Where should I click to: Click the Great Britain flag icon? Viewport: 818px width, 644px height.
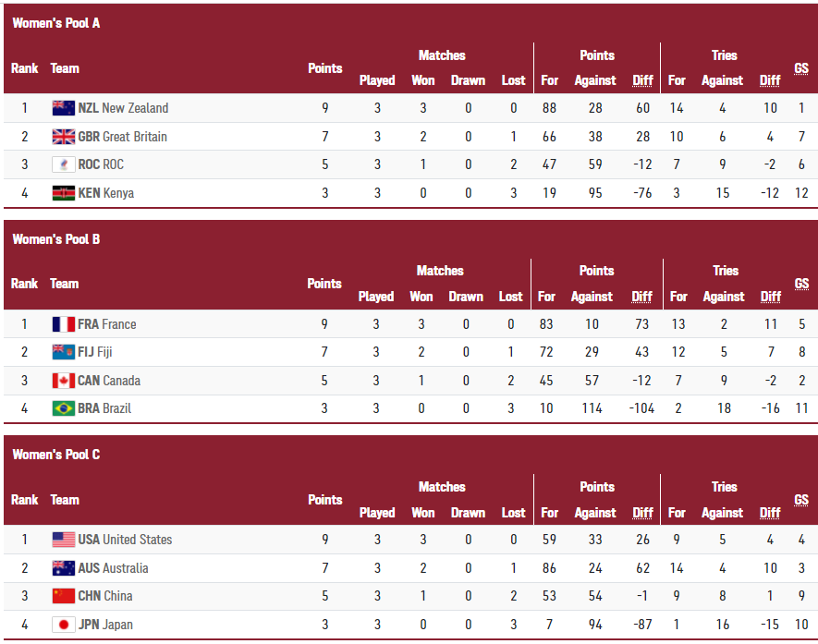tap(63, 137)
